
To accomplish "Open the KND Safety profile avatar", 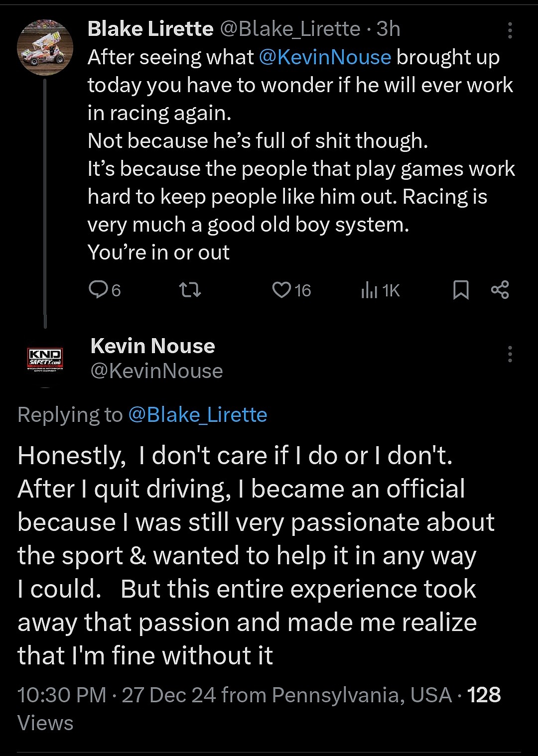I will click(x=45, y=360).
